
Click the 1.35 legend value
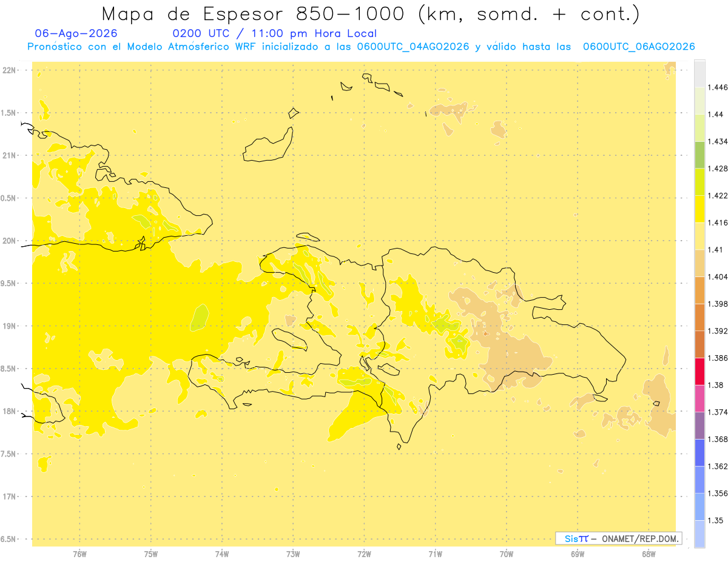(716, 521)
